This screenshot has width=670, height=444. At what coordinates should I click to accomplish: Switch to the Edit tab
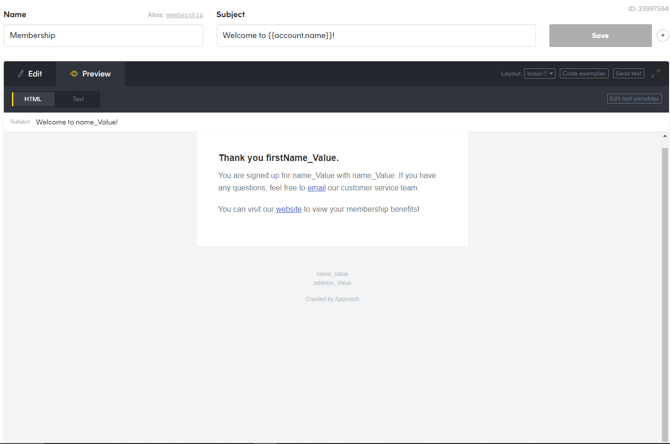click(30, 74)
